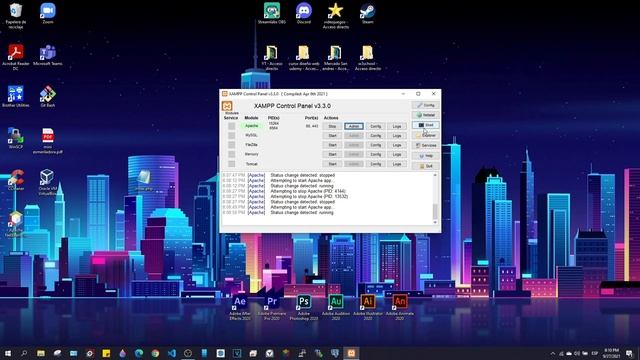This screenshot has width=640, height=360.
Task: Open the Windows Start menu
Action: tap(7, 353)
